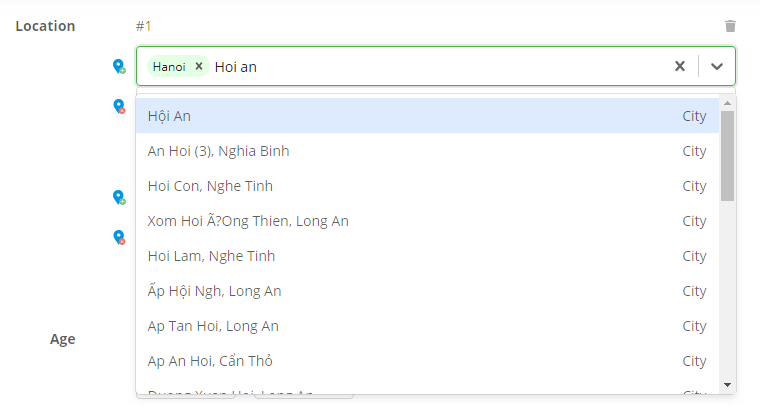Click the suggestions list scrollbar thumb
The image size is (760, 419).
[727, 155]
